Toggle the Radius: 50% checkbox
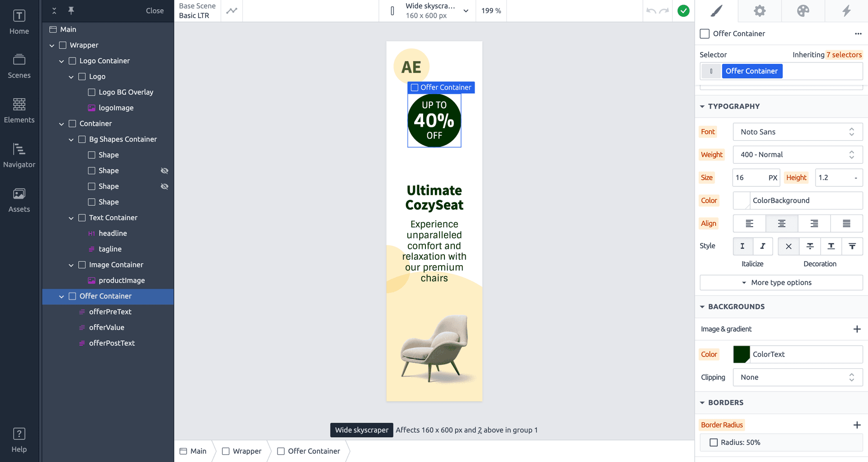The width and height of the screenshot is (868, 462). [x=714, y=443]
